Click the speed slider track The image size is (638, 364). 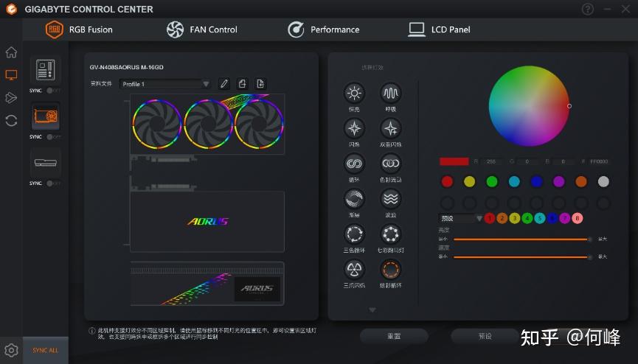point(522,257)
